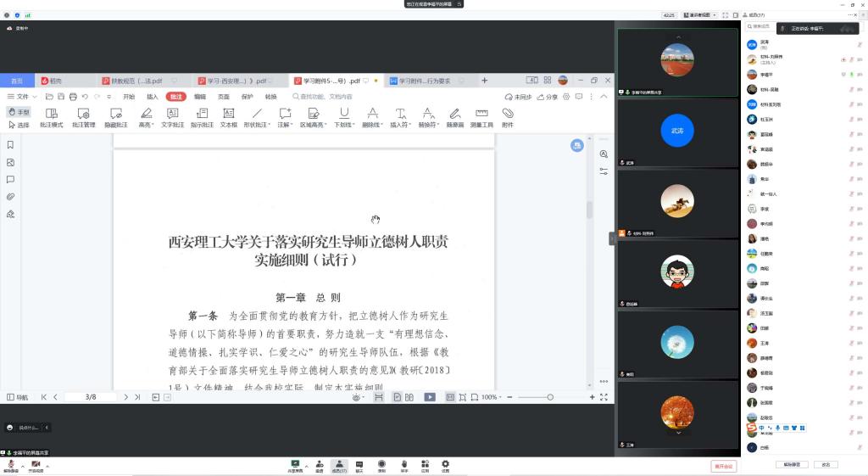Toggle 解除静音 unmute microphone
Screen dimensions: 868x476
click(10, 466)
